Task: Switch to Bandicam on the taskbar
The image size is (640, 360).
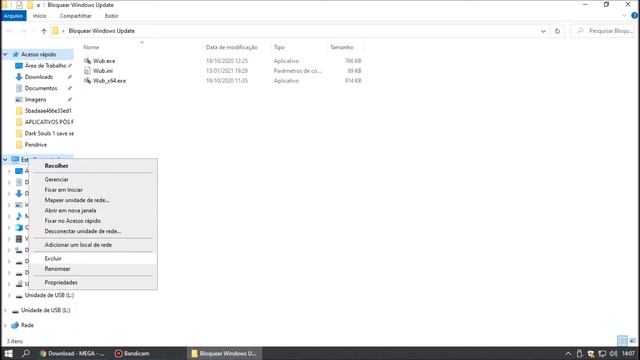Action: point(132,353)
